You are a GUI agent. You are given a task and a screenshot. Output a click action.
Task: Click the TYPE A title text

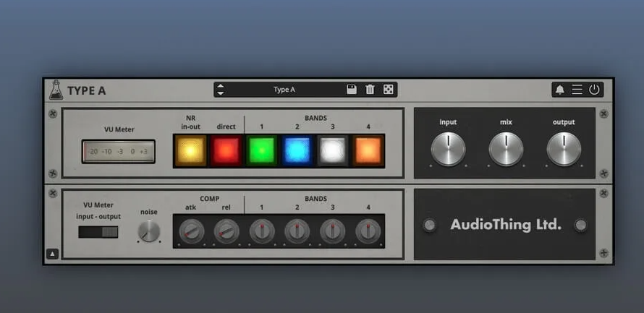point(87,90)
